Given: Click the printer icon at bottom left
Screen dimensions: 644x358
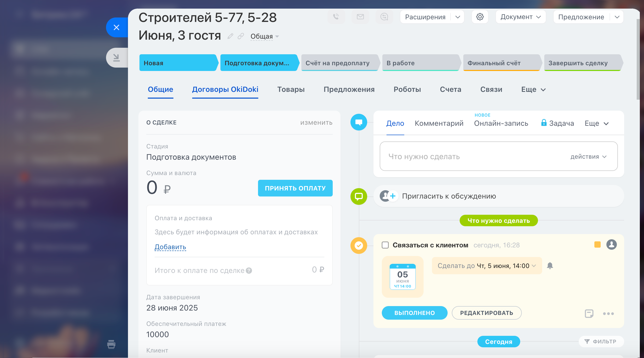Looking at the screenshot, I should point(111,344).
